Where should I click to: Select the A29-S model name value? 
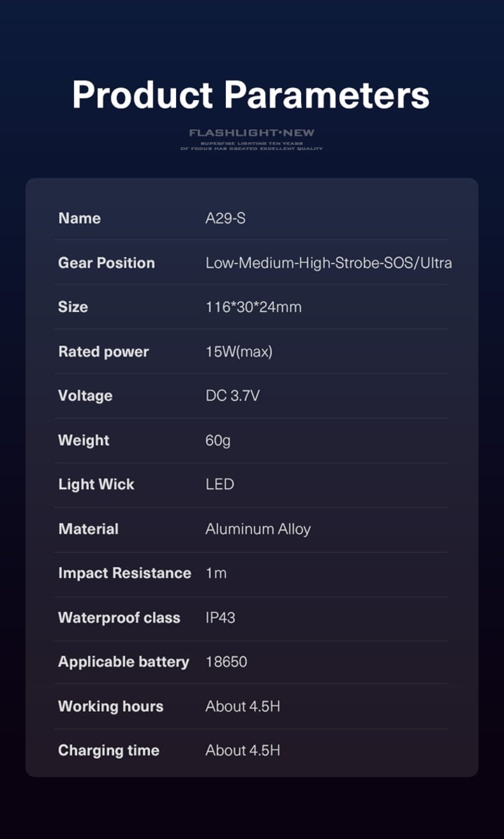pyautogui.click(x=225, y=218)
